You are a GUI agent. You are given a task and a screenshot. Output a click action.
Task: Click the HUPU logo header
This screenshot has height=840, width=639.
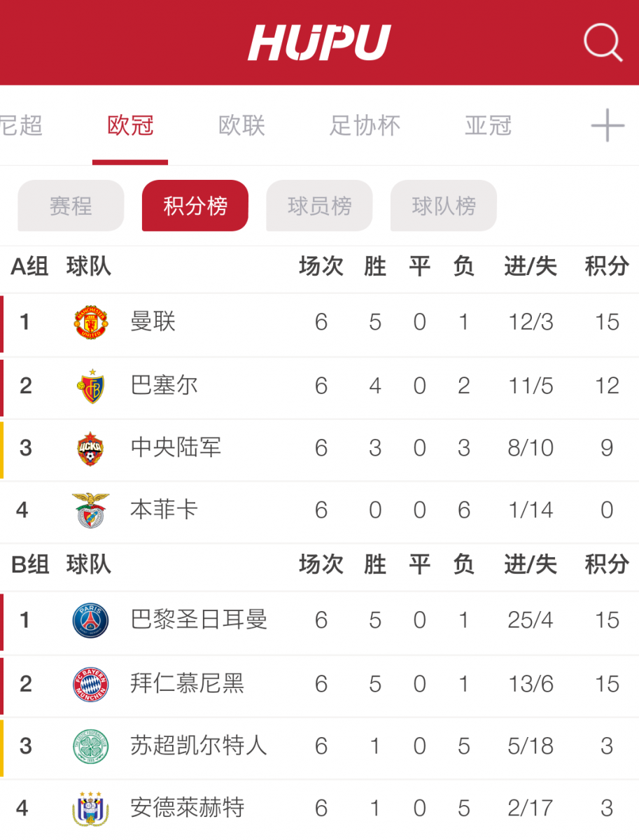tap(319, 43)
